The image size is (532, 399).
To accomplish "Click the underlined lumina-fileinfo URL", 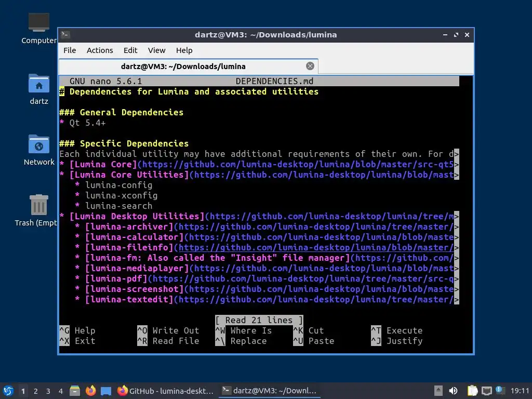I will click(316, 248).
